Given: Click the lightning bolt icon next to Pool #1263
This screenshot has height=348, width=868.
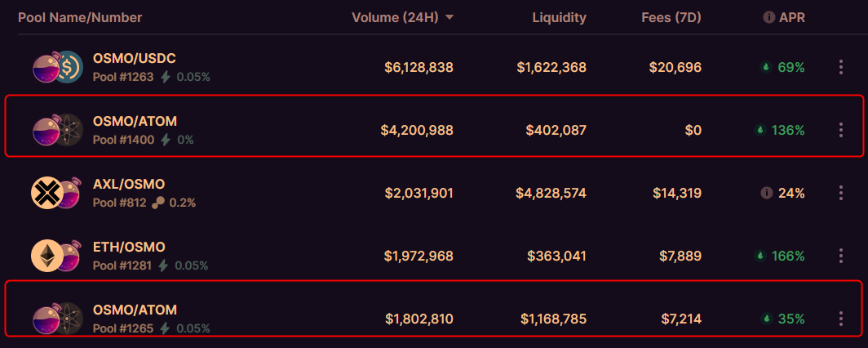Looking at the screenshot, I should coord(166,77).
